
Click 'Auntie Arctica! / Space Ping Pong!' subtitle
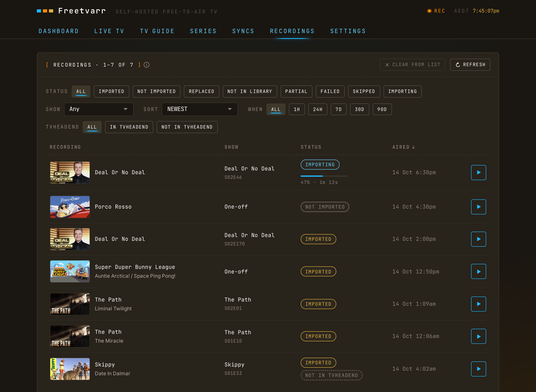click(x=135, y=276)
